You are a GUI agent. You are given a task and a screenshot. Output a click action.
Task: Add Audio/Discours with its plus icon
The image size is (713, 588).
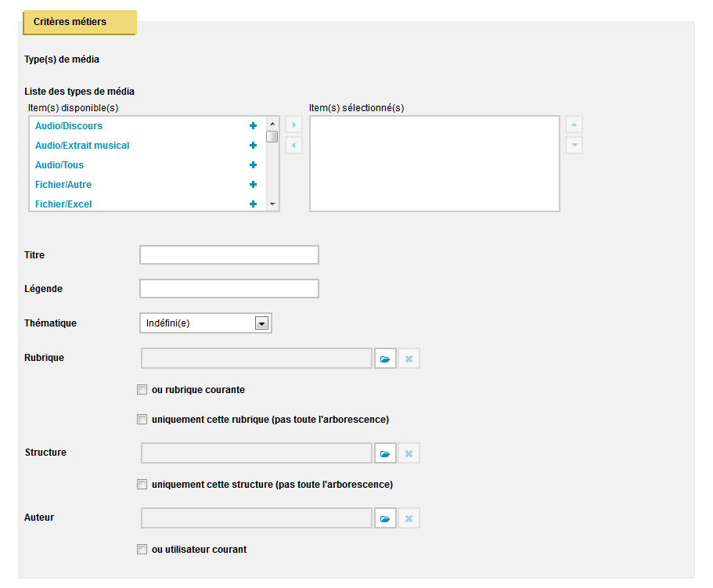(x=254, y=125)
